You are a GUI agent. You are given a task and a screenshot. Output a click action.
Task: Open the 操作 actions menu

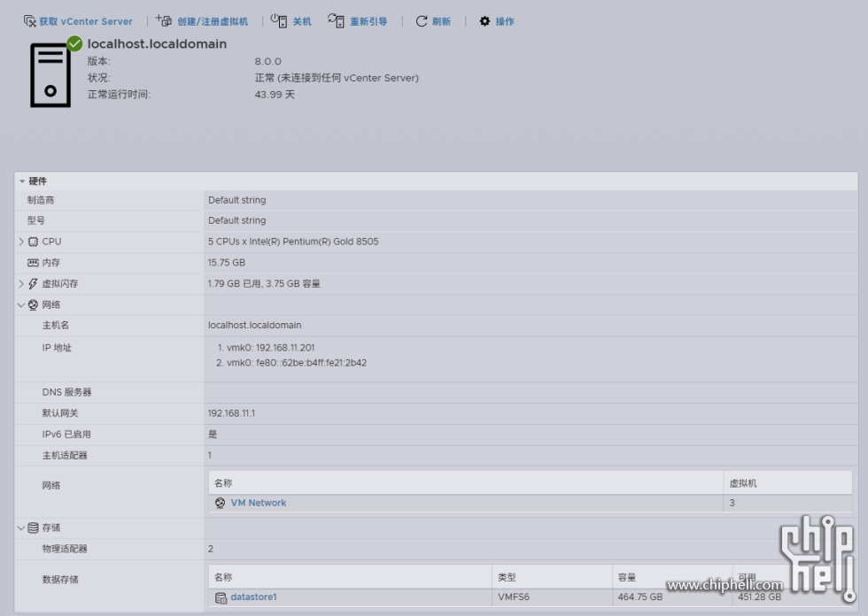coord(505,21)
